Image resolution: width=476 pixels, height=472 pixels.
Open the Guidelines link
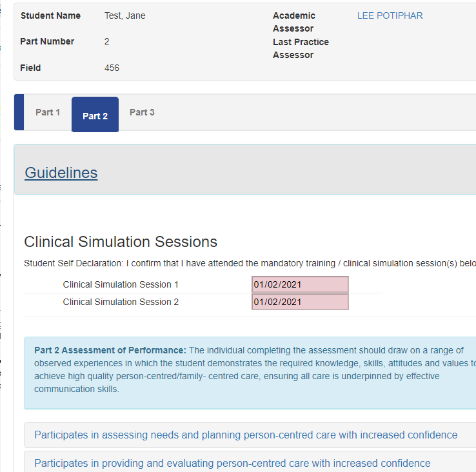pos(61,173)
